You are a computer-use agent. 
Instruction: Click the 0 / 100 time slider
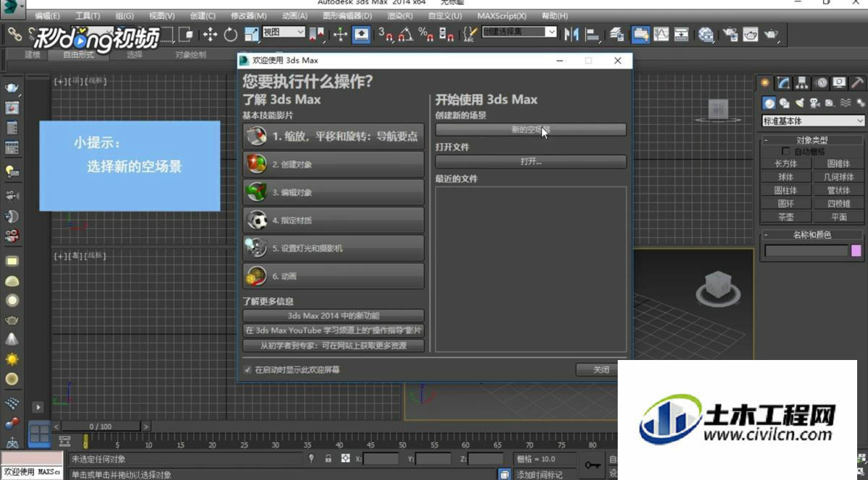coord(101,427)
